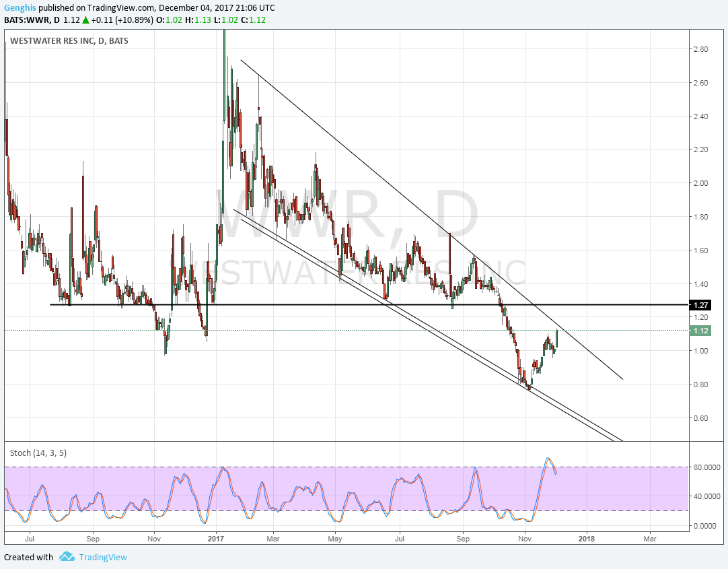The width and height of the screenshot is (728, 569).
Task: Select the Stoch (14, 3, 5) indicator label
Action: point(38,453)
